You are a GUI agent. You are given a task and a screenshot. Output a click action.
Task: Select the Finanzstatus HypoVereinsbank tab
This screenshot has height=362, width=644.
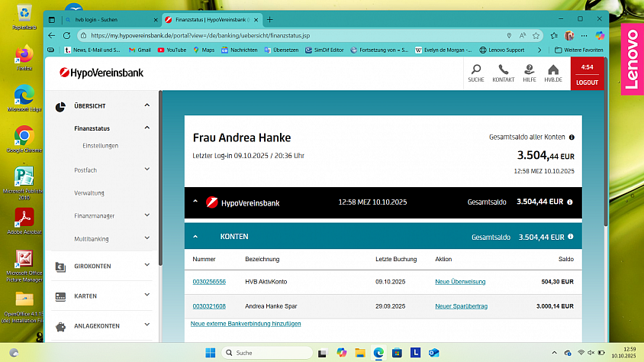(x=211, y=20)
